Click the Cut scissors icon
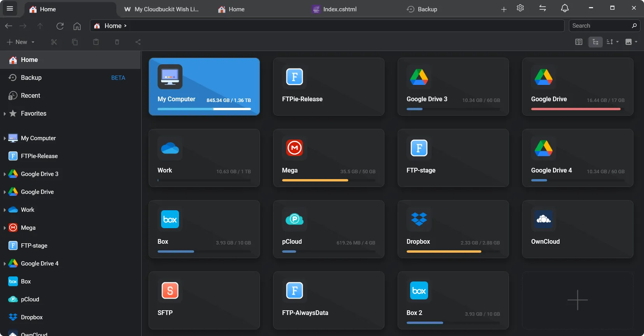Viewport: 644px width, 336px height. point(54,42)
